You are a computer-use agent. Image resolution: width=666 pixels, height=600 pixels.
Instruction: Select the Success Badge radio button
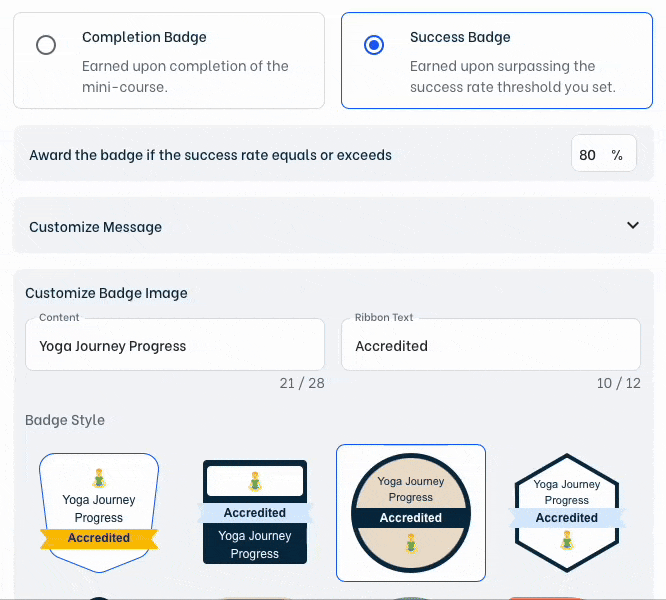[374, 46]
